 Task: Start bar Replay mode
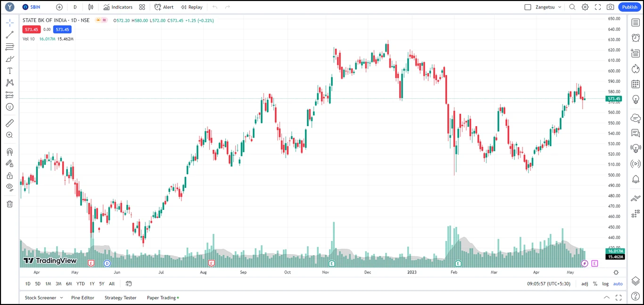[x=191, y=7]
